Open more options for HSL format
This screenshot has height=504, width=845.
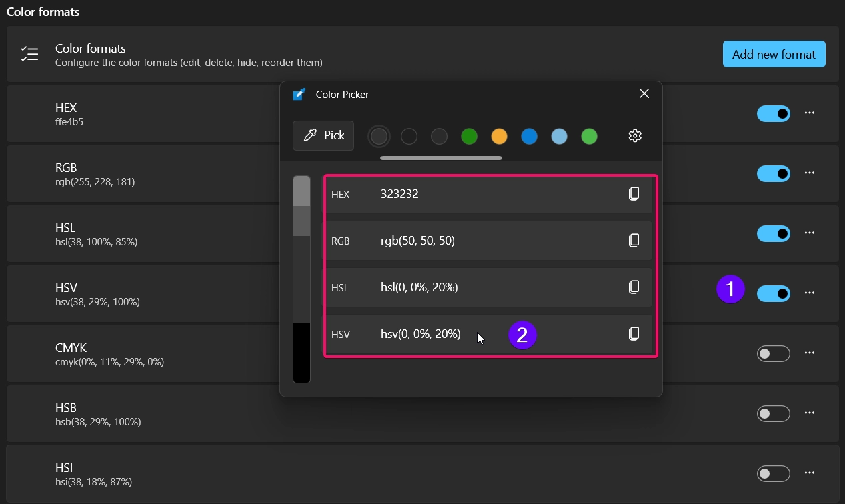810,233
